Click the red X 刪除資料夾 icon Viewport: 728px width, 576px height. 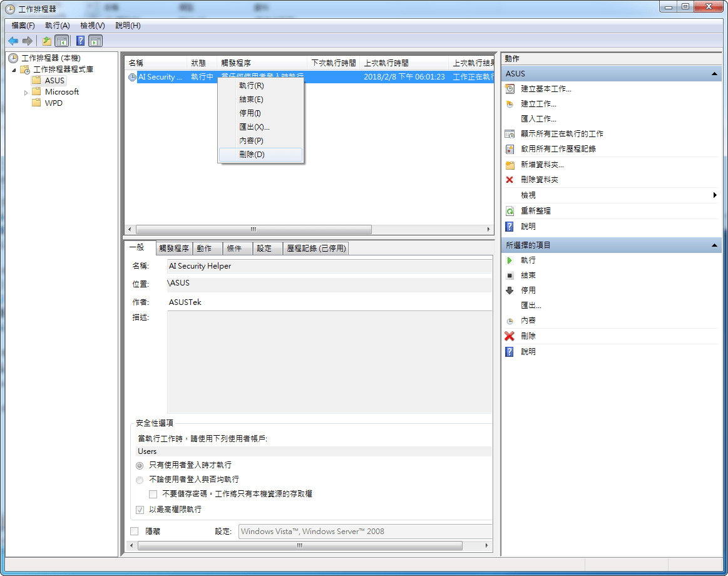tap(510, 180)
